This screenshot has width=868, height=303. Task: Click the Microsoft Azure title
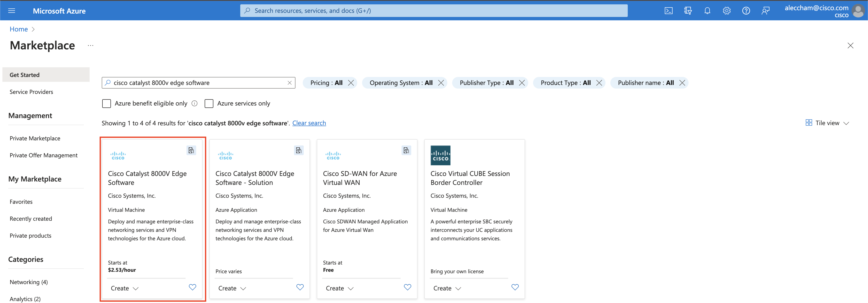pos(59,11)
